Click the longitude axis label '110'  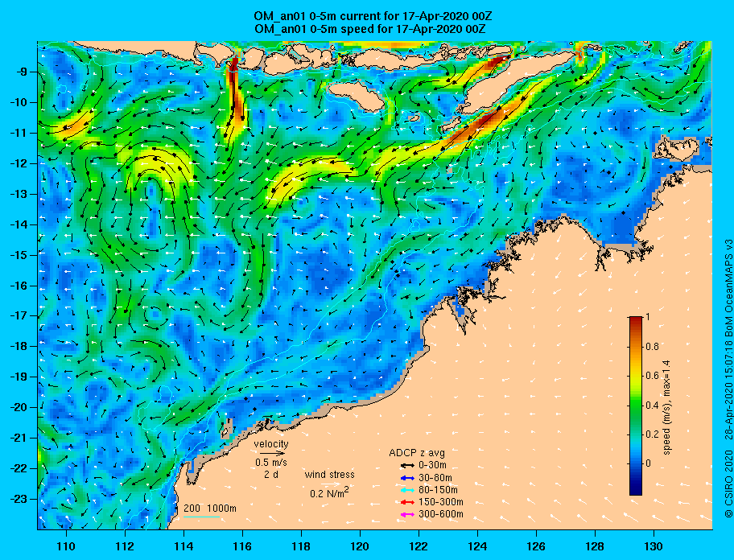66,546
